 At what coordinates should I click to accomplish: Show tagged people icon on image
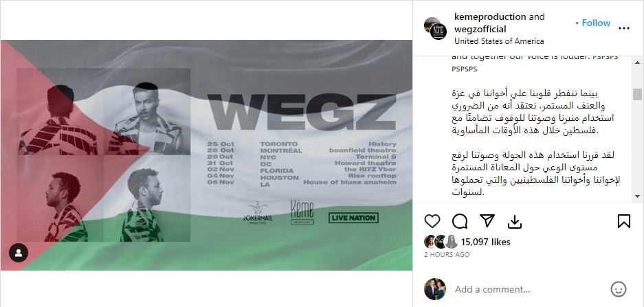pos(19,253)
